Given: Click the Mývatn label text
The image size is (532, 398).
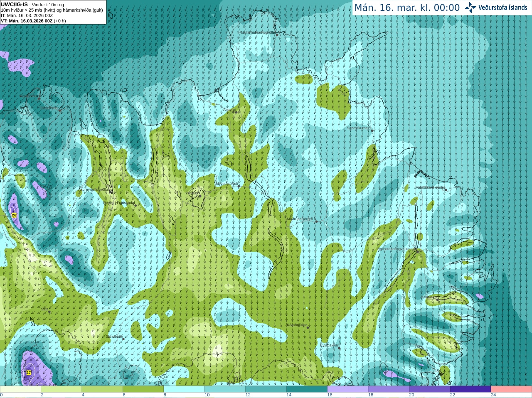Looking at the screenshot, I should (194, 193).
